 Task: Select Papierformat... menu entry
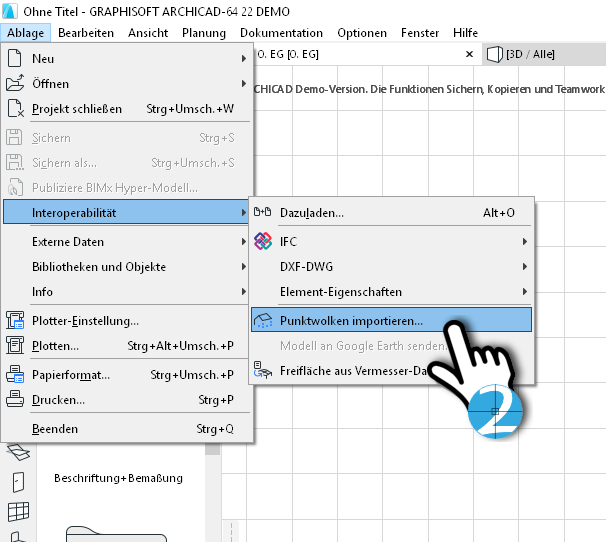[x=128, y=374]
